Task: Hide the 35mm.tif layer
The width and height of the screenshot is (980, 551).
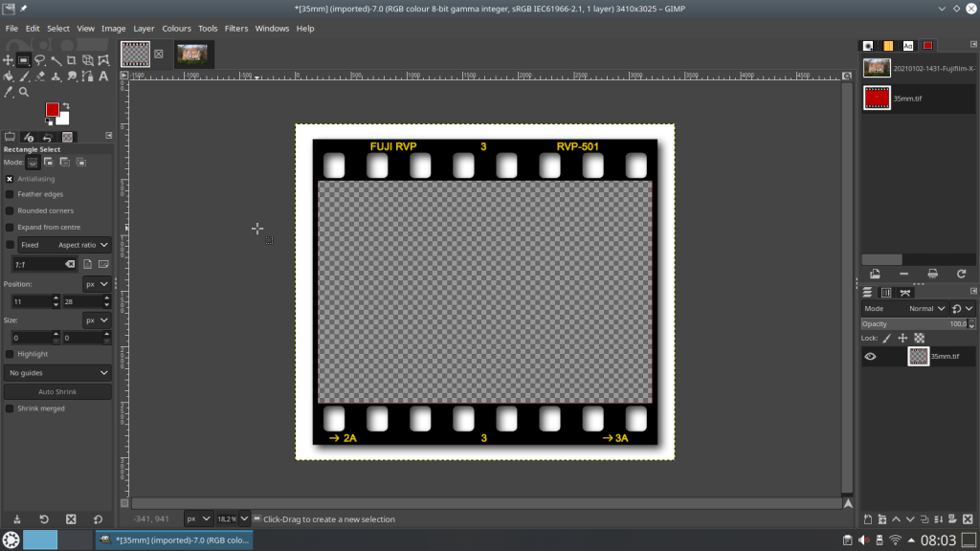Action: 870,356
